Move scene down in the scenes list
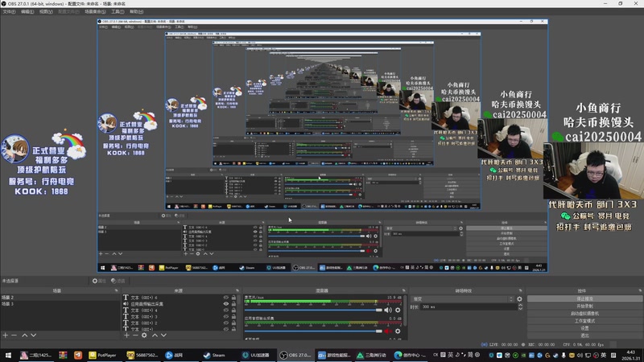The image size is (644, 362). (33, 335)
